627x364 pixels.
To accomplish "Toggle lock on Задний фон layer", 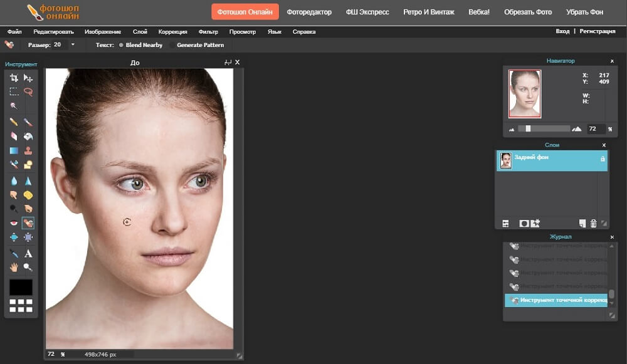I will [603, 159].
